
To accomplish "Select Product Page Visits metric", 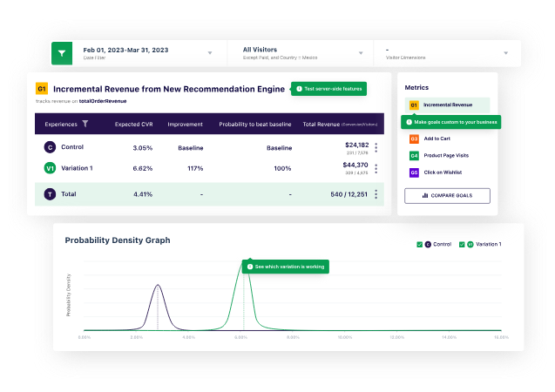I will (x=444, y=155).
